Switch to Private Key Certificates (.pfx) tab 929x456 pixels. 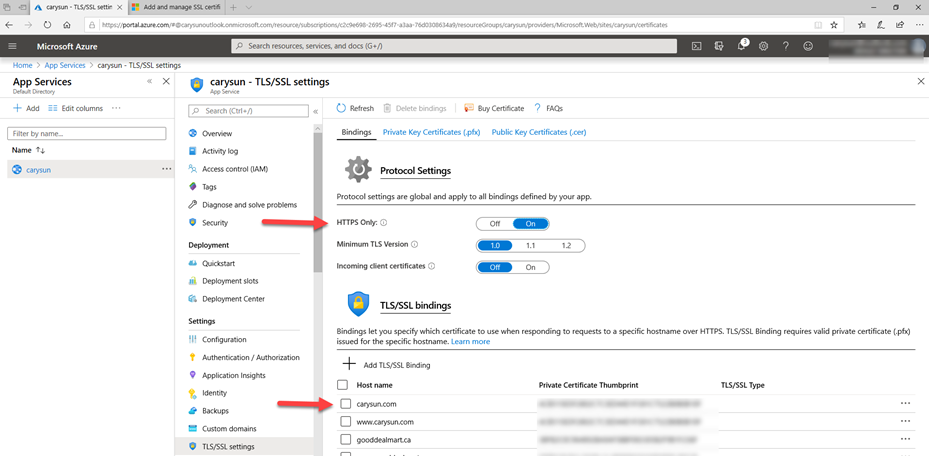(x=431, y=132)
